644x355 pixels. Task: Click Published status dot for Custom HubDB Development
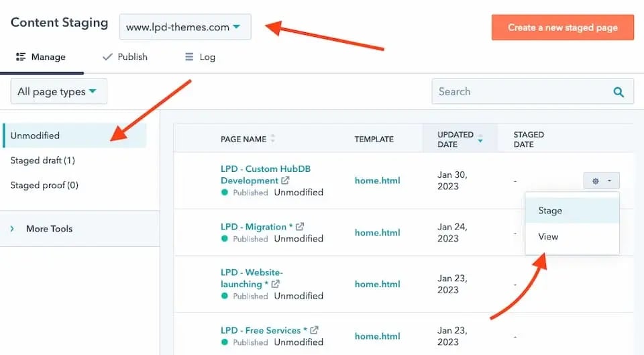point(224,193)
